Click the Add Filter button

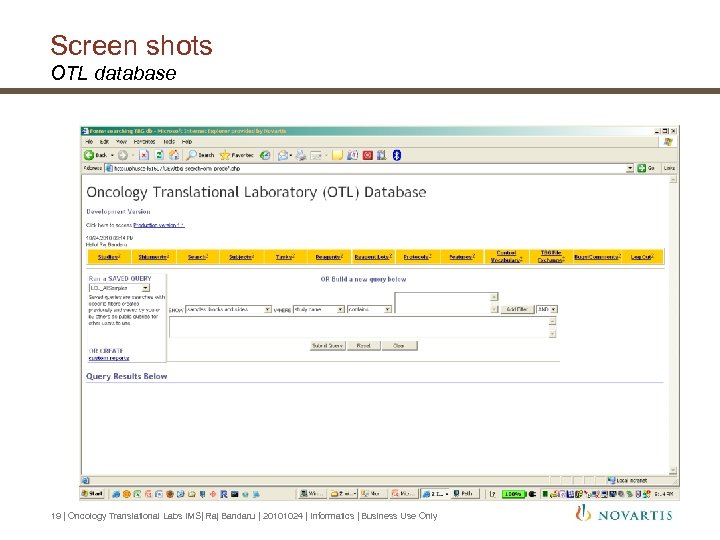[517, 309]
